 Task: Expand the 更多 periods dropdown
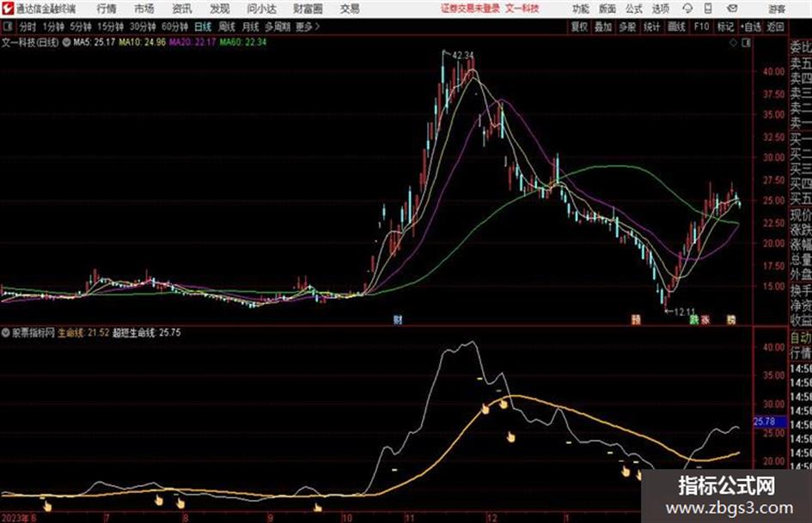pos(308,27)
